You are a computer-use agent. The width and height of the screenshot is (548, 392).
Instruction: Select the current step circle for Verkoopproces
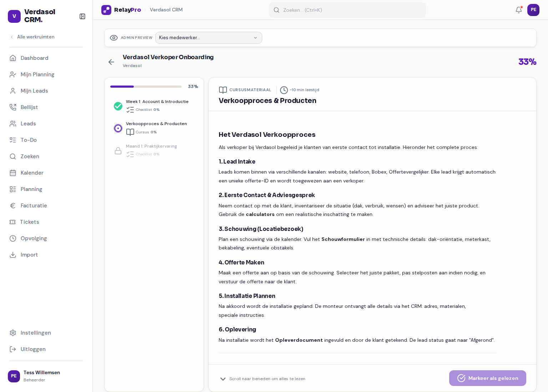(118, 128)
